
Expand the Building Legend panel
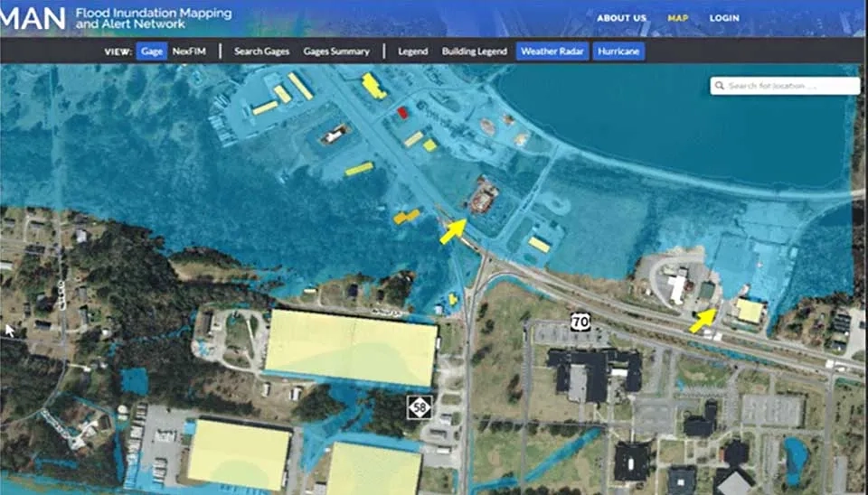coord(475,51)
